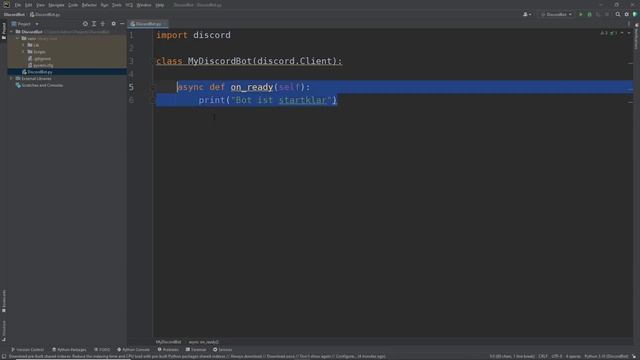Image resolution: width=640 pixels, height=360 pixels.
Task: Click the warnings inspection indicator in editor
Action: 608,33
